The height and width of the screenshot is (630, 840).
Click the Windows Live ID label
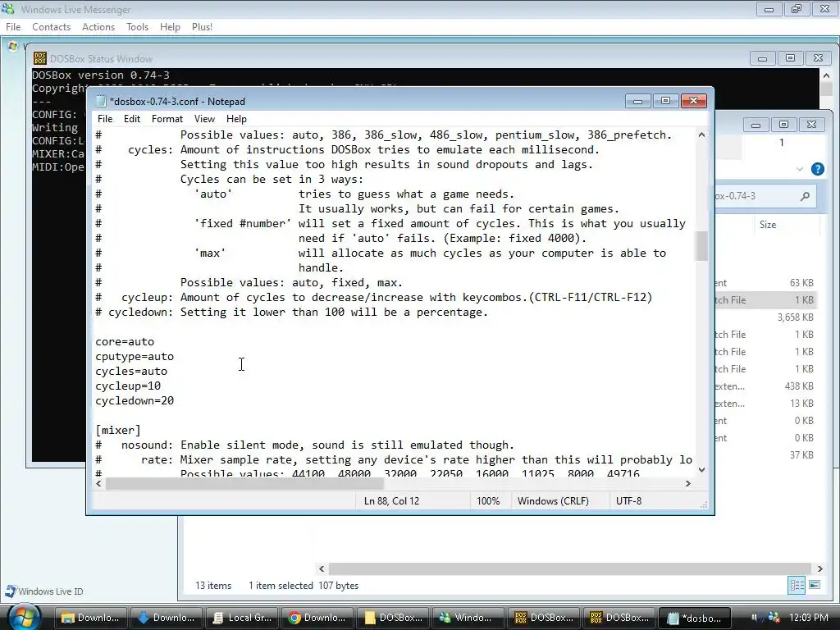51,591
